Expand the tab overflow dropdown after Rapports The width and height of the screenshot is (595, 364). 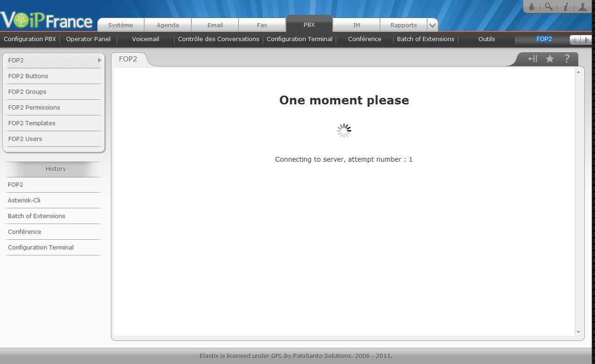click(432, 25)
